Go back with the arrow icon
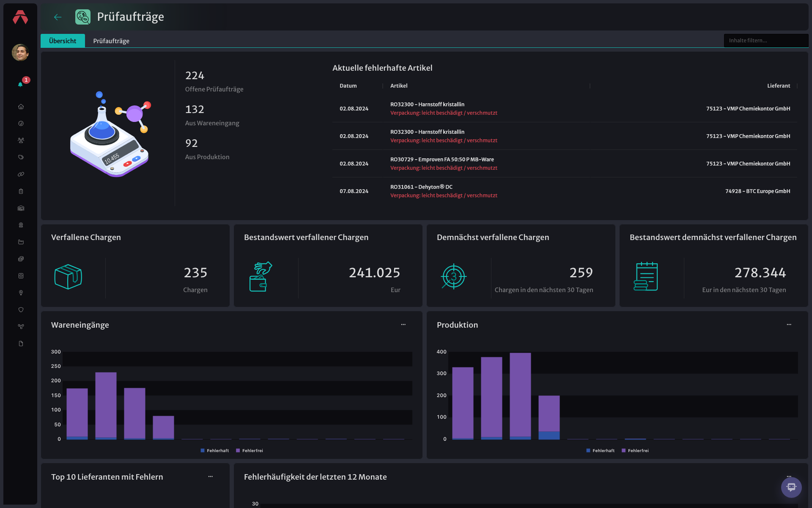The image size is (812, 508). click(x=58, y=17)
